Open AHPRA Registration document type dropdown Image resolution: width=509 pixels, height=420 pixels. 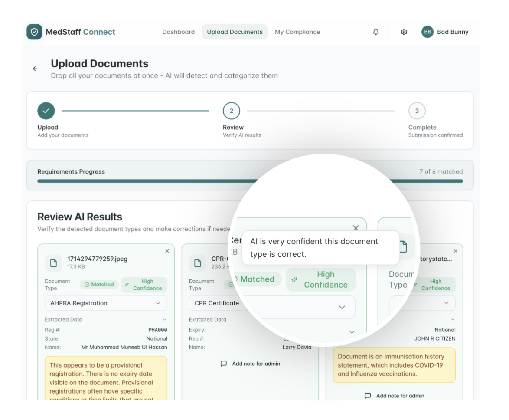[106, 303]
